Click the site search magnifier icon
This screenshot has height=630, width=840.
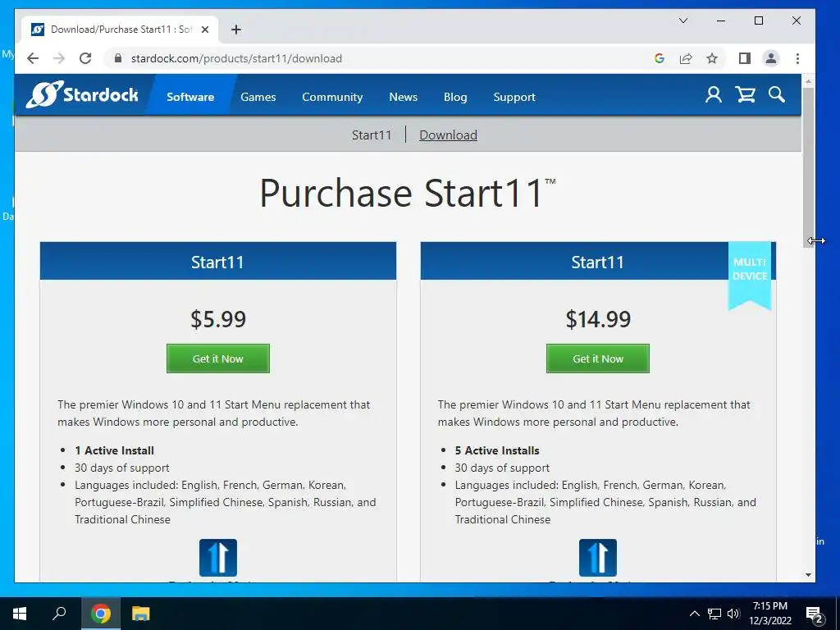click(776, 95)
